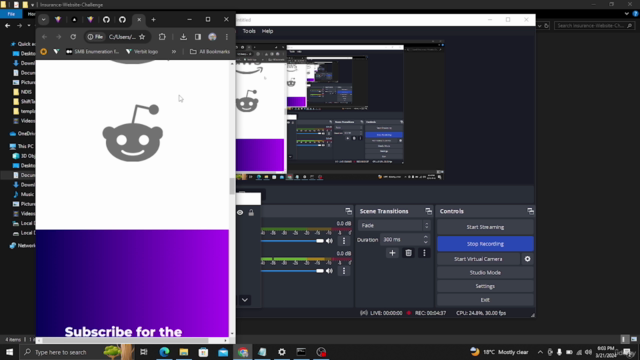Viewport: 640px width, 360px height.
Task: Adjust the first audio volume slider
Action: tap(292, 241)
